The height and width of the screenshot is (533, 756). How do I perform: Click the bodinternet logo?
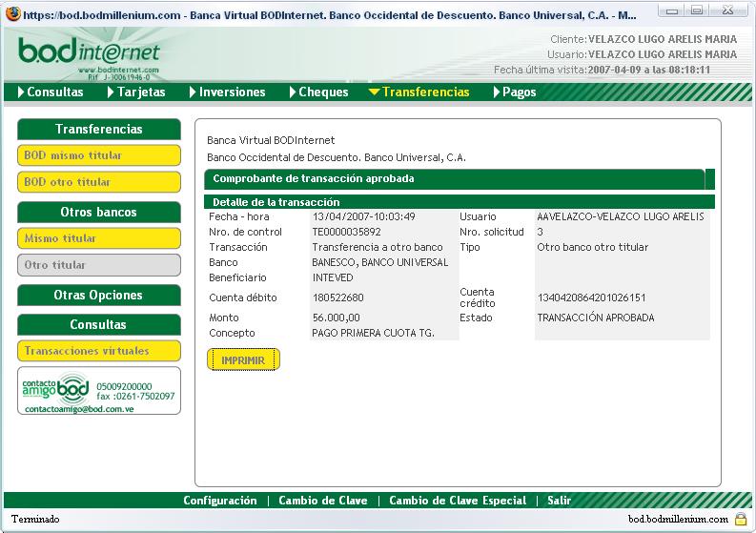[90, 51]
